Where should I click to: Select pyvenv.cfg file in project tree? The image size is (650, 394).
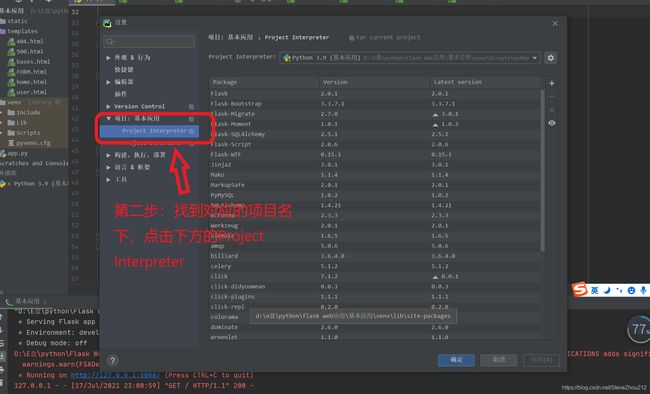click(x=29, y=143)
